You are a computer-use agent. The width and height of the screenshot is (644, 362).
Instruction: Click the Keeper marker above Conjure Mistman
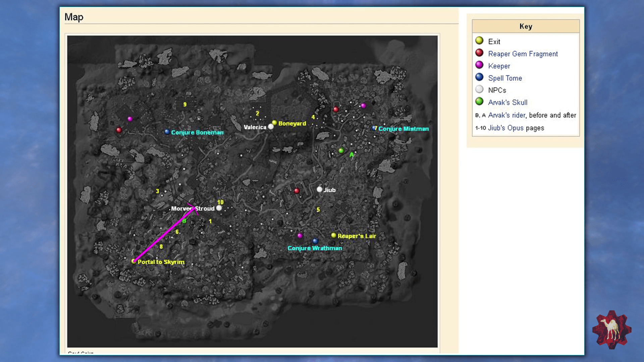pos(363,106)
